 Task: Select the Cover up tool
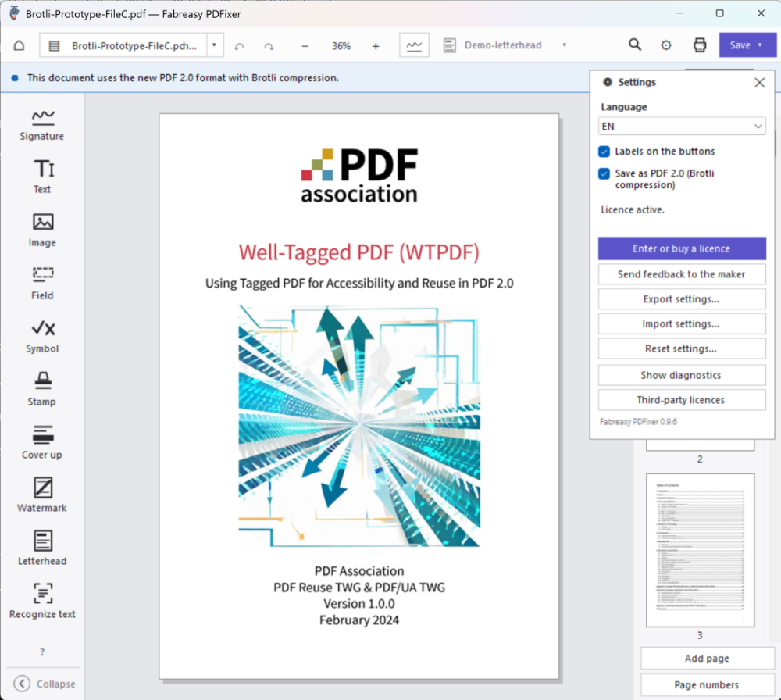(42, 442)
